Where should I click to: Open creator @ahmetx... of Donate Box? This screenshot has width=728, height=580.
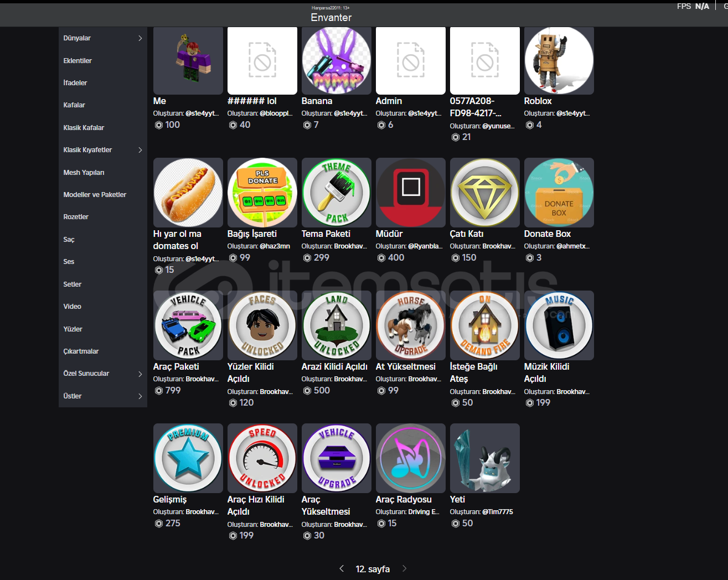pyautogui.click(x=573, y=246)
